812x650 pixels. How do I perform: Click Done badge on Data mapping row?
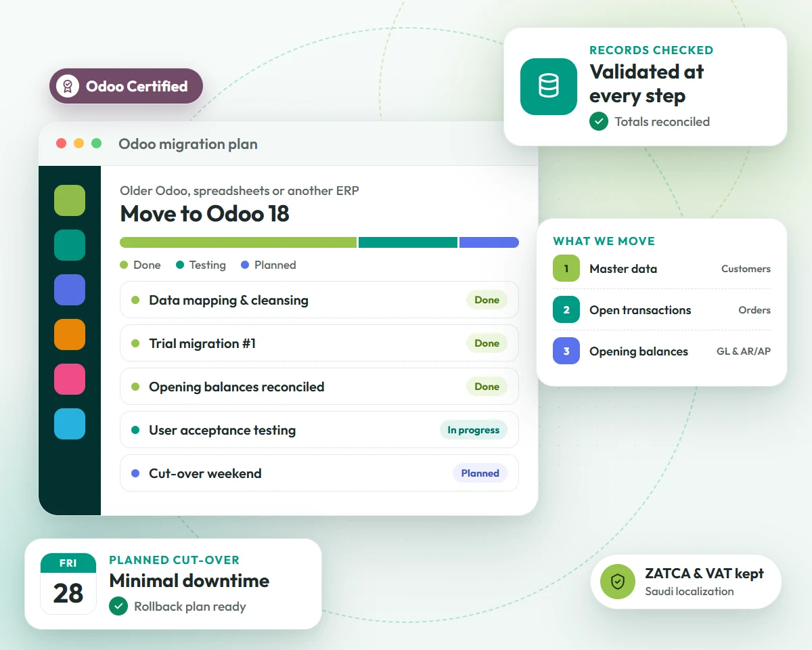click(487, 300)
